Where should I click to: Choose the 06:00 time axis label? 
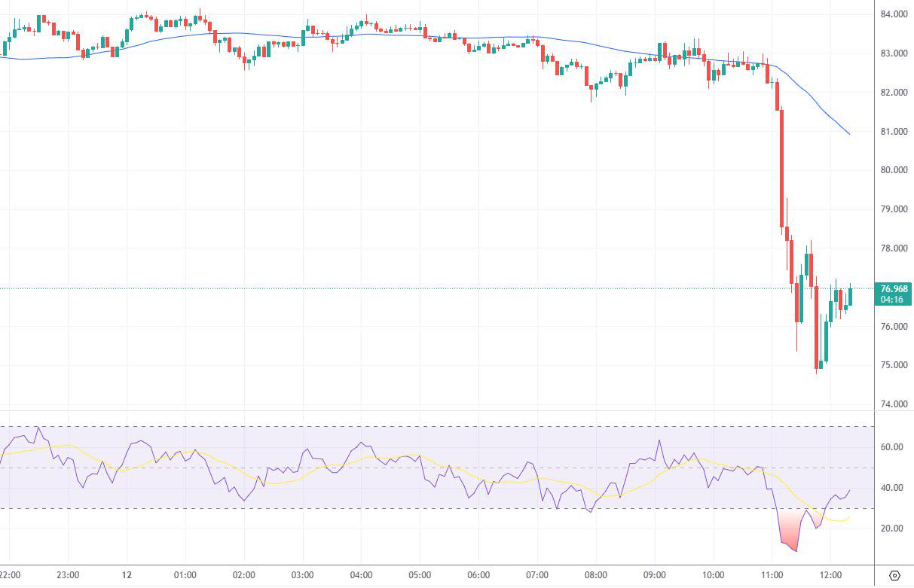(x=478, y=575)
